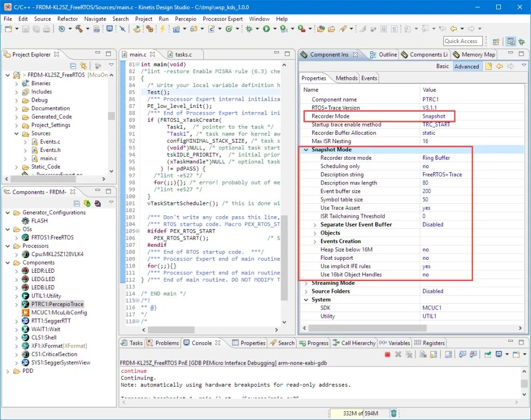The image size is (531, 420).
Task: Expand Separate User Event Buffer
Action: coord(315,225)
